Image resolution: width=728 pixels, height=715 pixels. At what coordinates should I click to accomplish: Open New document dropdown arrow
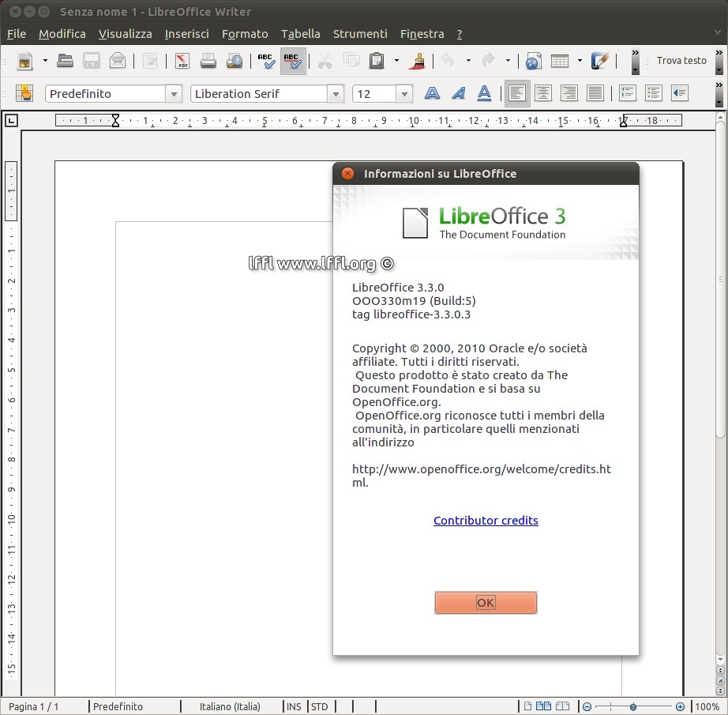(x=45, y=61)
